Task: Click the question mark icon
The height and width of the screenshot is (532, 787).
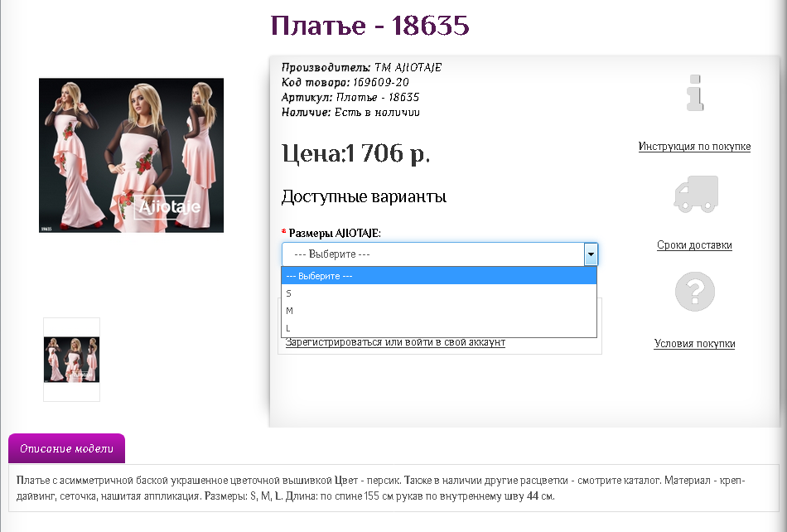Action: (695, 291)
